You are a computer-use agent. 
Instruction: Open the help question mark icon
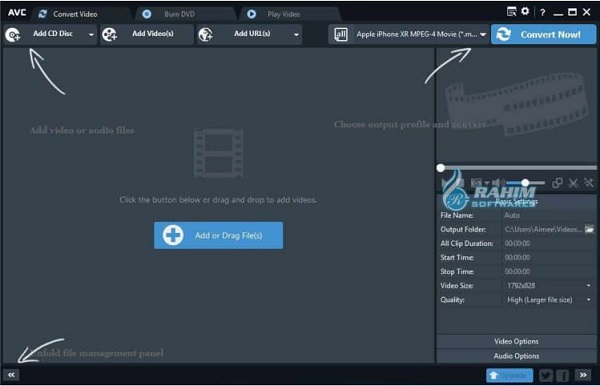click(x=542, y=13)
